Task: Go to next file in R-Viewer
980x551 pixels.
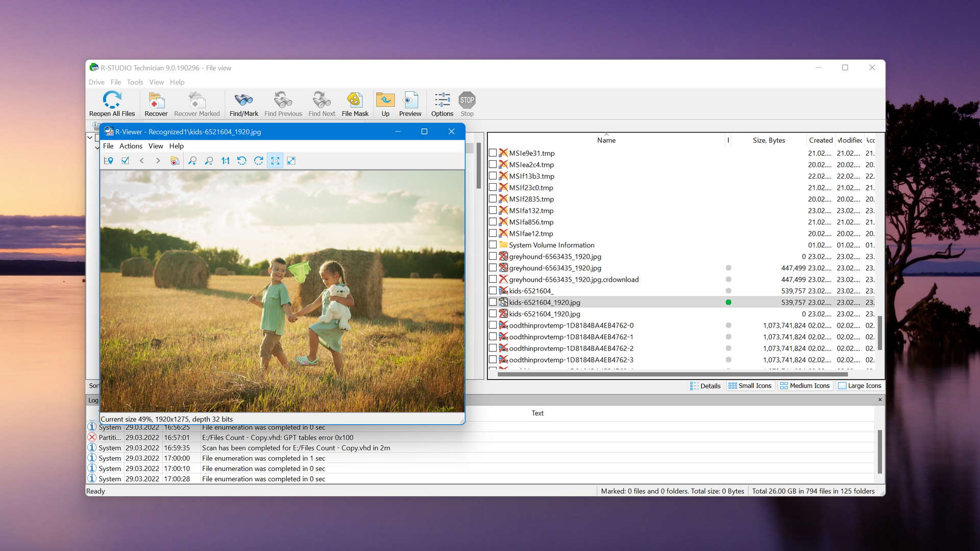Action: click(158, 161)
